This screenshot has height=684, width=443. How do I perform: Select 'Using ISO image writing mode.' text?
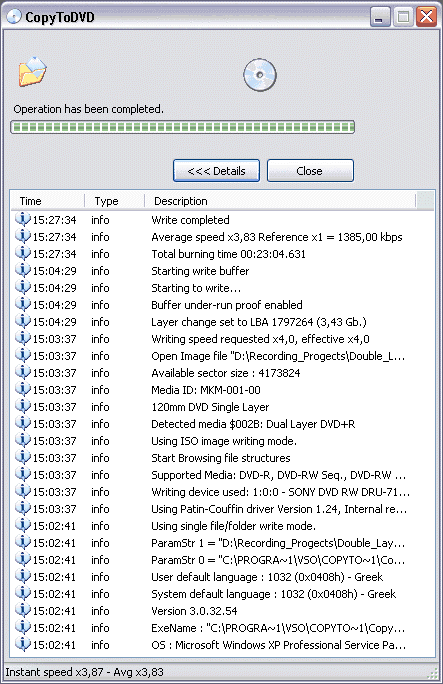tap(224, 441)
